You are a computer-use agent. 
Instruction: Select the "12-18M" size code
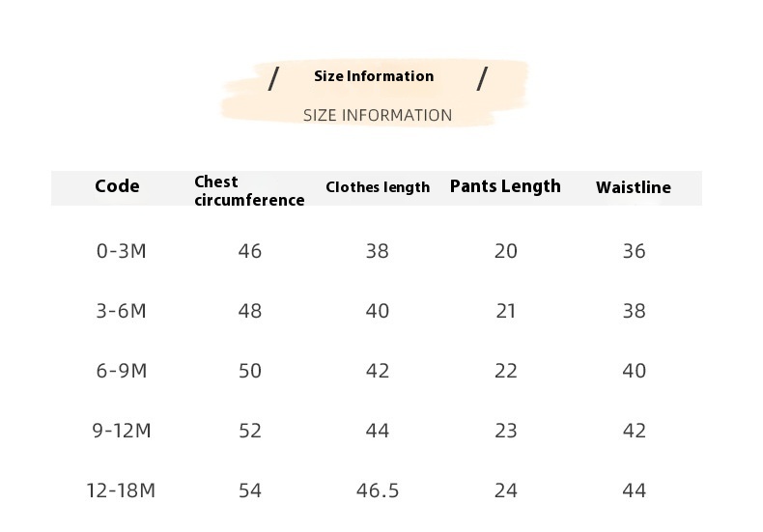pyautogui.click(x=121, y=490)
